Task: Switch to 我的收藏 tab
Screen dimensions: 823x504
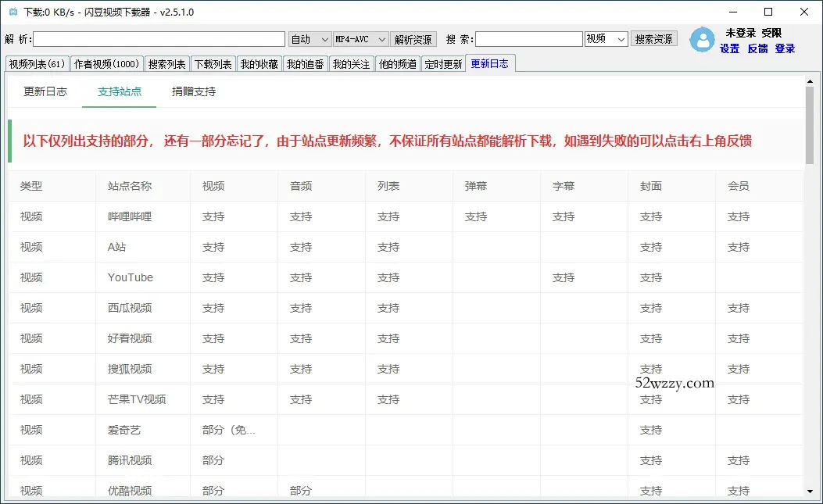Action: tap(259, 64)
